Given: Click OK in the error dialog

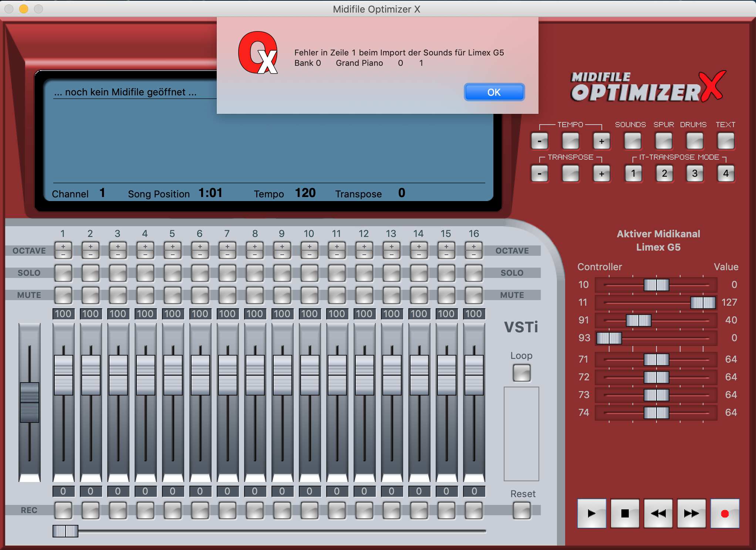Looking at the screenshot, I should point(494,92).
